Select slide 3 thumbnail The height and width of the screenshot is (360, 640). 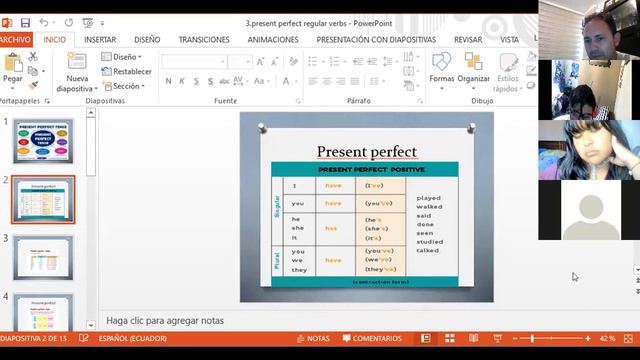[43, 258]
